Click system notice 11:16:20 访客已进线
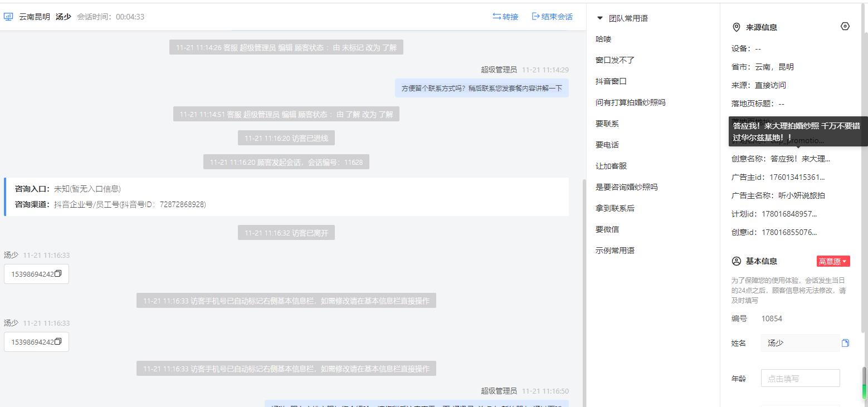Screen dimensions: 868x407 click(286, 138)
